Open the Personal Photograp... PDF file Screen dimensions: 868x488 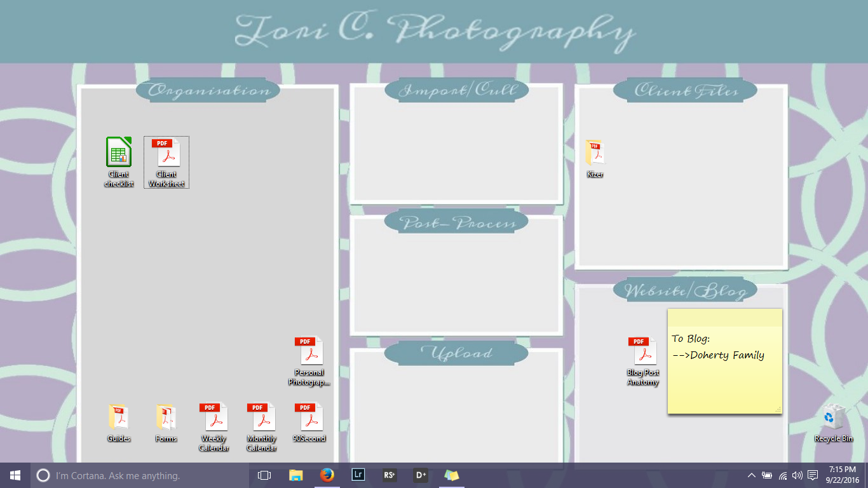309,361
